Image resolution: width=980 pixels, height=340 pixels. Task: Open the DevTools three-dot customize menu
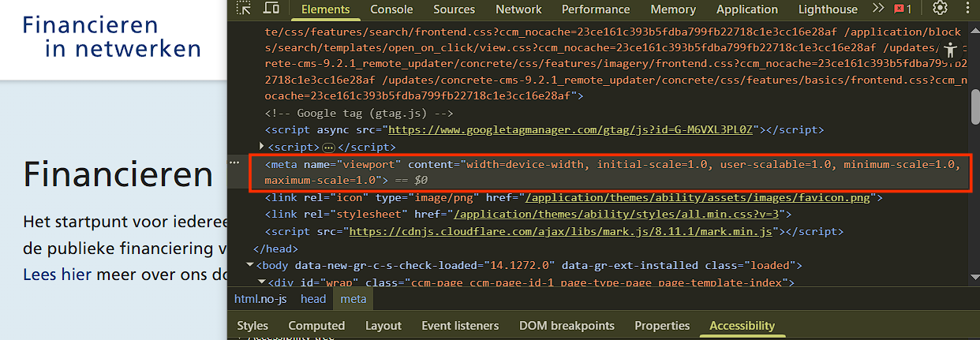(x=967, y=9)
